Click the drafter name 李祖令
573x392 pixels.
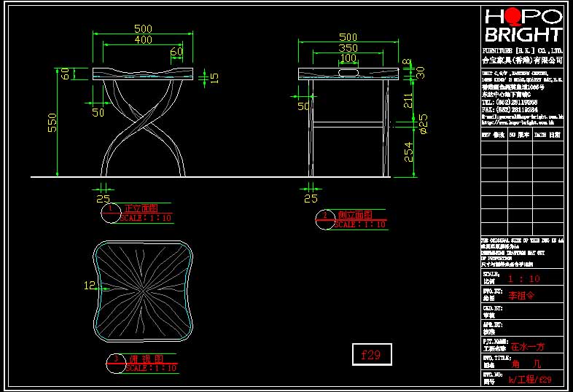[x=521, y=296]
